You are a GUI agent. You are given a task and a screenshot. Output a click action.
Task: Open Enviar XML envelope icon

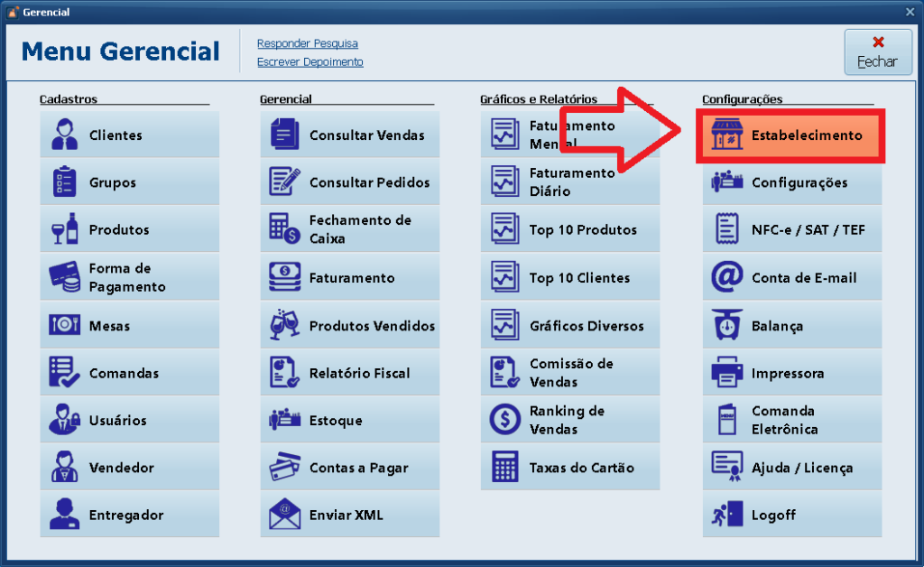coord(285,515)
